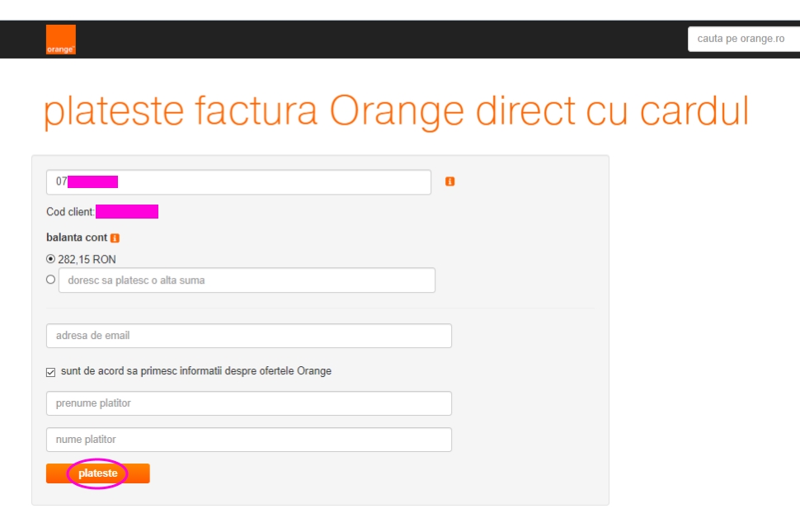Click the 282,15 RON amount text
800x532 pixels.
(x=87, y=259)
